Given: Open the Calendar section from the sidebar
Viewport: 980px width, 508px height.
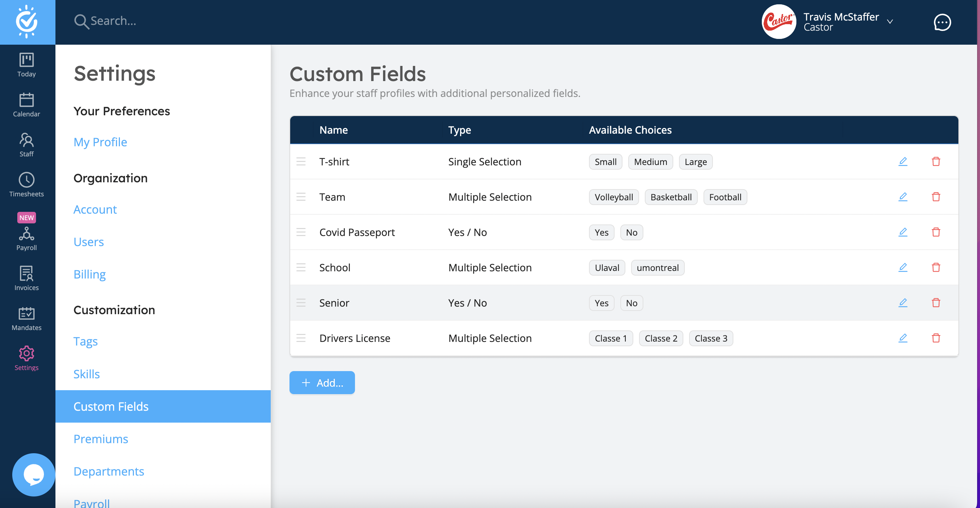Looking at the screenshot, I should [26, 103].
